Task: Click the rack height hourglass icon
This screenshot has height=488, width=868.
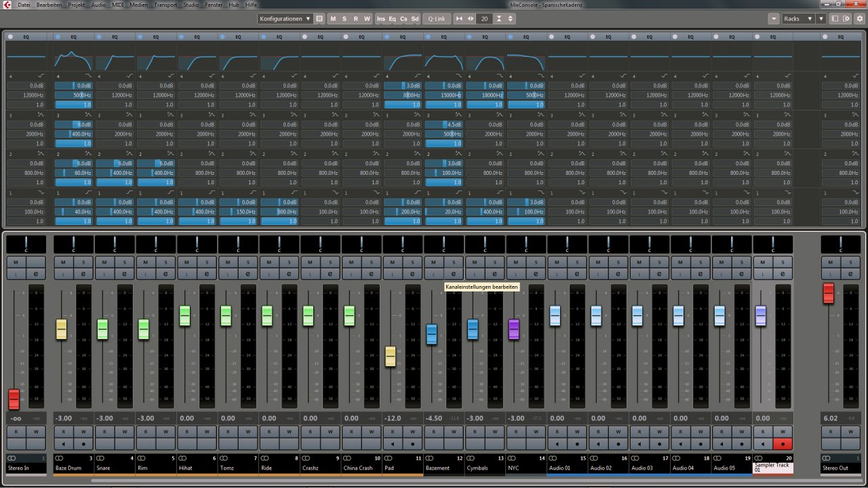Action: 499,19
